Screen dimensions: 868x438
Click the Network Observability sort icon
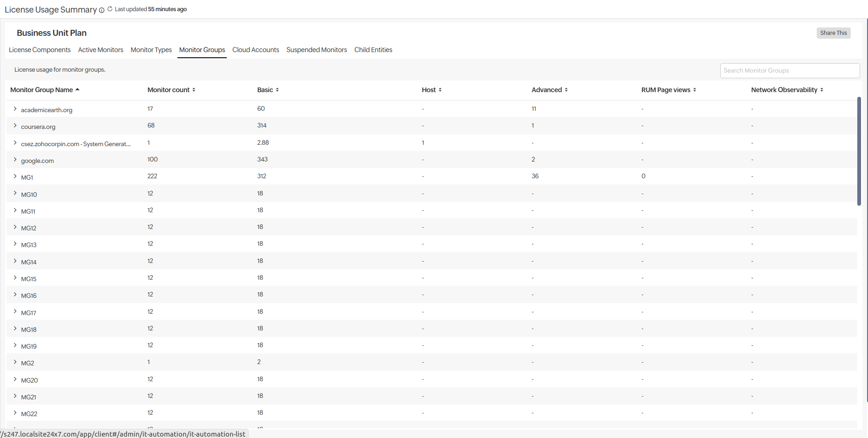(821, 90)
